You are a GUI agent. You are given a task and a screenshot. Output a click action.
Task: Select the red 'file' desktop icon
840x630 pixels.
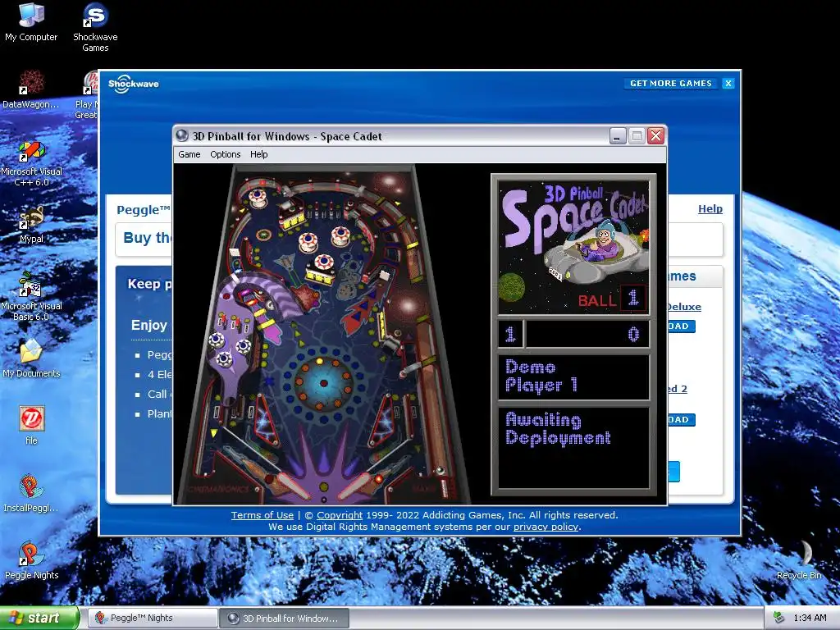(32, 426)
